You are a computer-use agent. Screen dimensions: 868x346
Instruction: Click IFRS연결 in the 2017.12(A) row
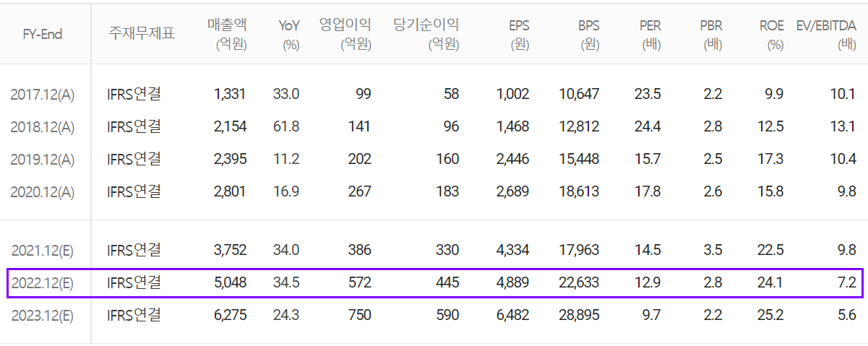point(134,93)
